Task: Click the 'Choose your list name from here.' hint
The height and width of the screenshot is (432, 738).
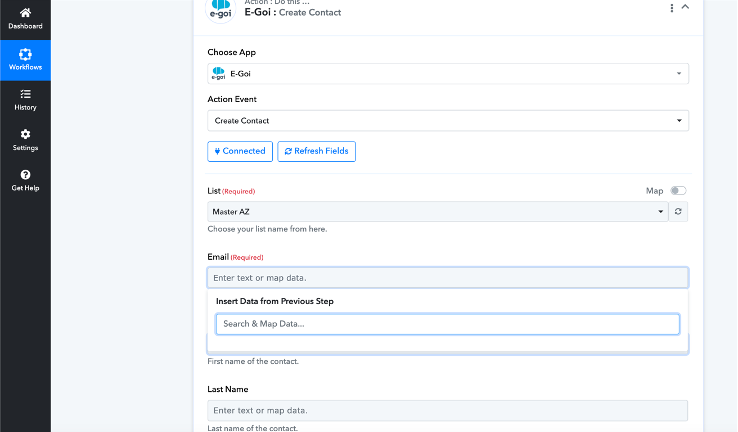Action: [x=267, y=229]
